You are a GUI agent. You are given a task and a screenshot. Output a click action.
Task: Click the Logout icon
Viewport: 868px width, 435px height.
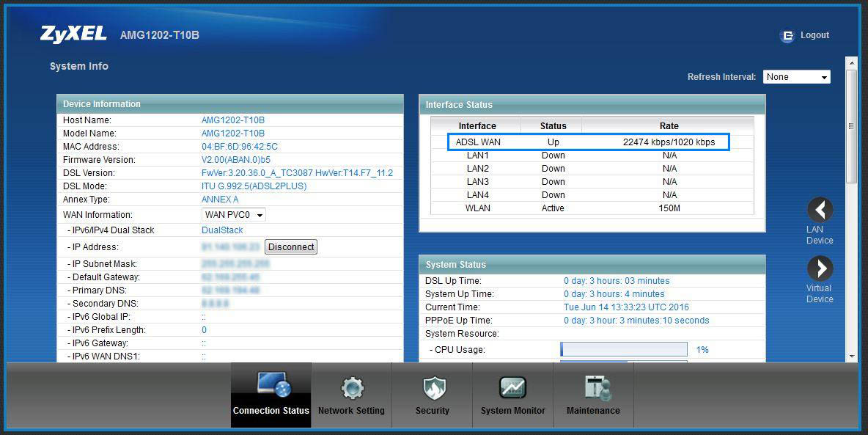point(787,35)
